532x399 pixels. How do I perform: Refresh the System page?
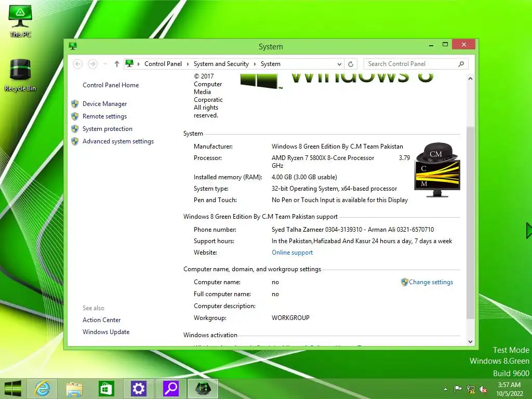point(351,64)
